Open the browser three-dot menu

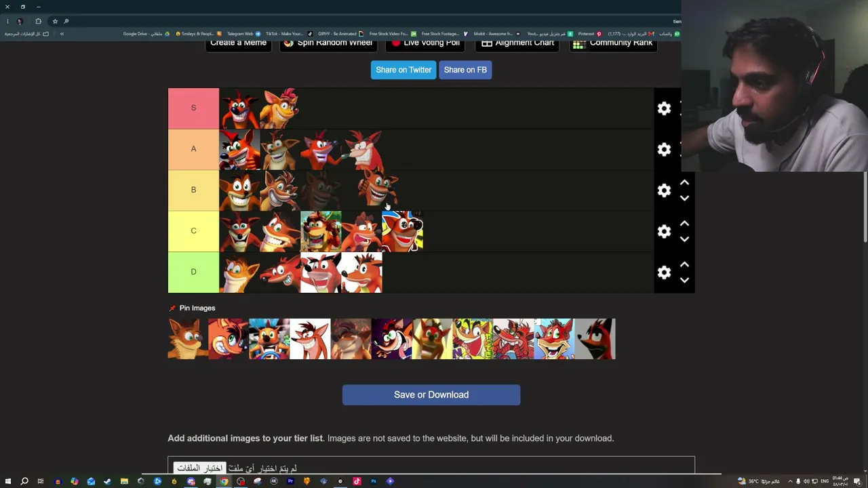tap(7, 21)
